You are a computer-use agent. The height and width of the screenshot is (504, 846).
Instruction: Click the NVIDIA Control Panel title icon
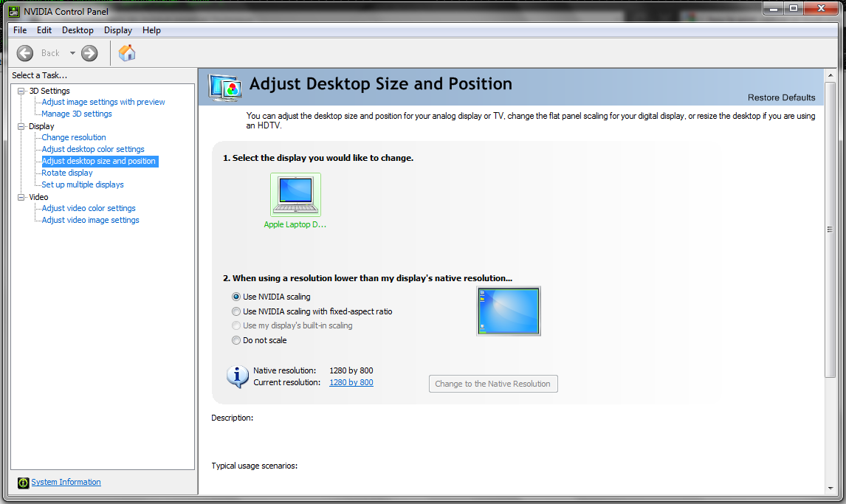pos(13,11)
